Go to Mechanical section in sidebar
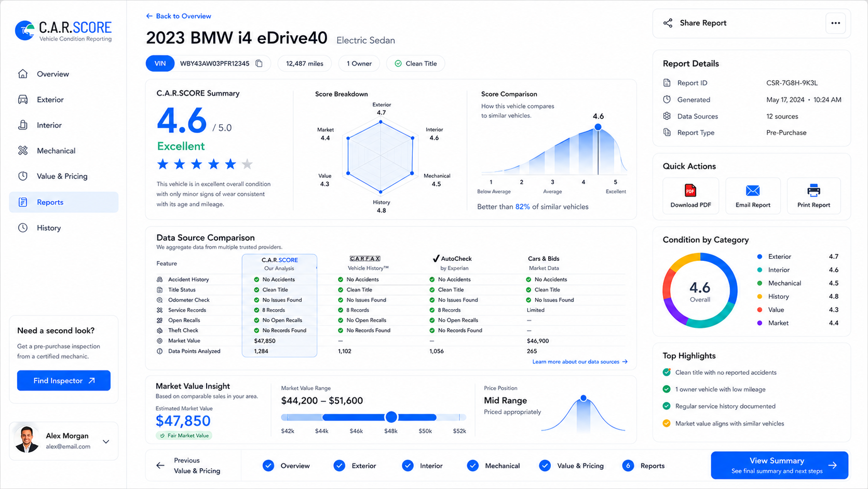The width and height of the screenshot is (868, 489). 64,151
